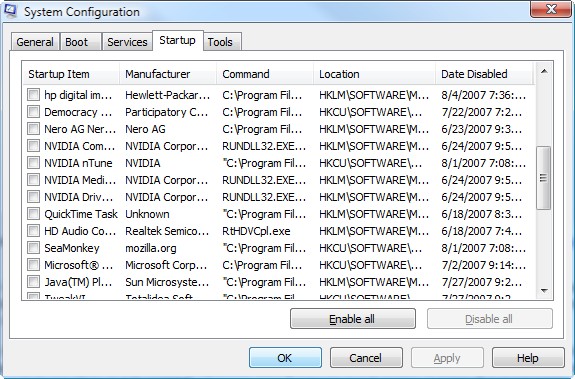
Task: Click the System Configuration title bar icon
Action: coord(10,11)
